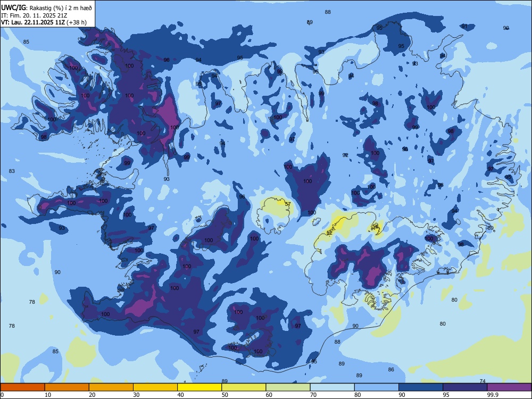The height and width of the screenshot is (399, 532).
Task: Click the light green 60–70 legend swatch
Action: [x=288, y=387]
